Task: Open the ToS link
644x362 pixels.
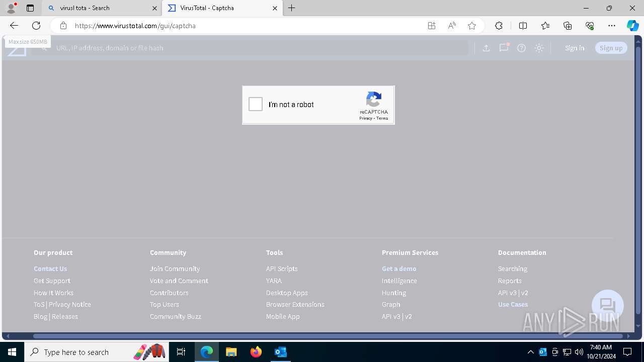Action: tap(39, 304)
